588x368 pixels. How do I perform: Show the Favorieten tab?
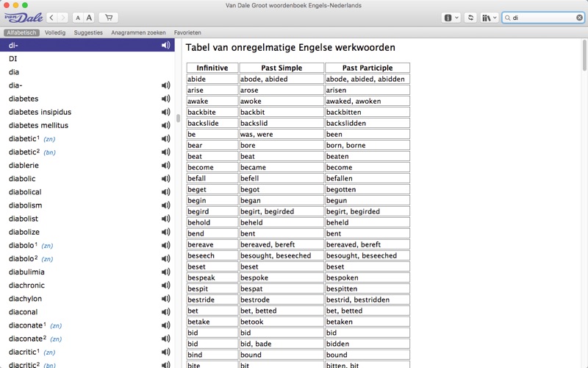[187, 32]
